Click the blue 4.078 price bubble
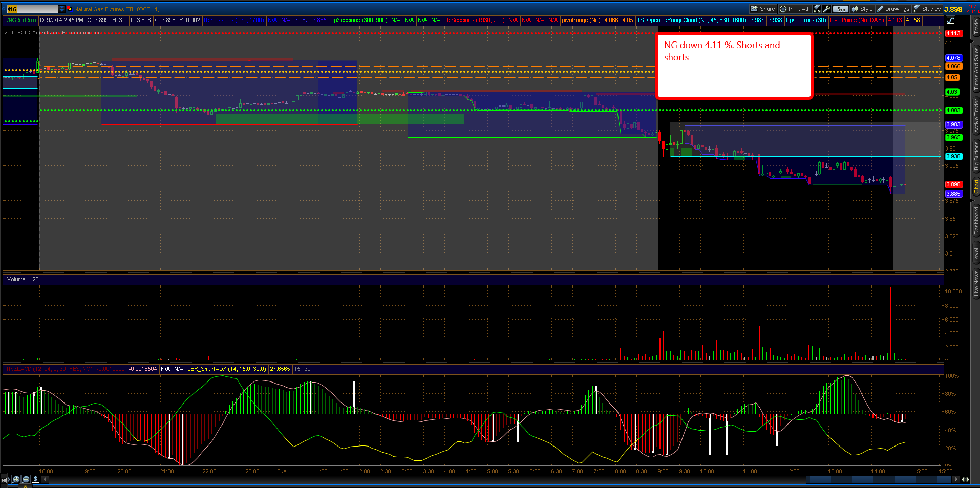980x488 pixels. pyautogui.click(x=953, y=58)
